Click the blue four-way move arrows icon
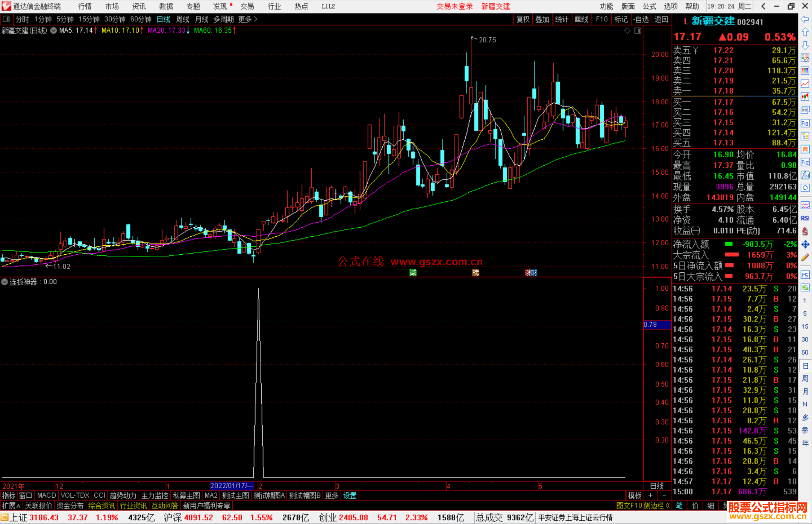 pos(805,245)
